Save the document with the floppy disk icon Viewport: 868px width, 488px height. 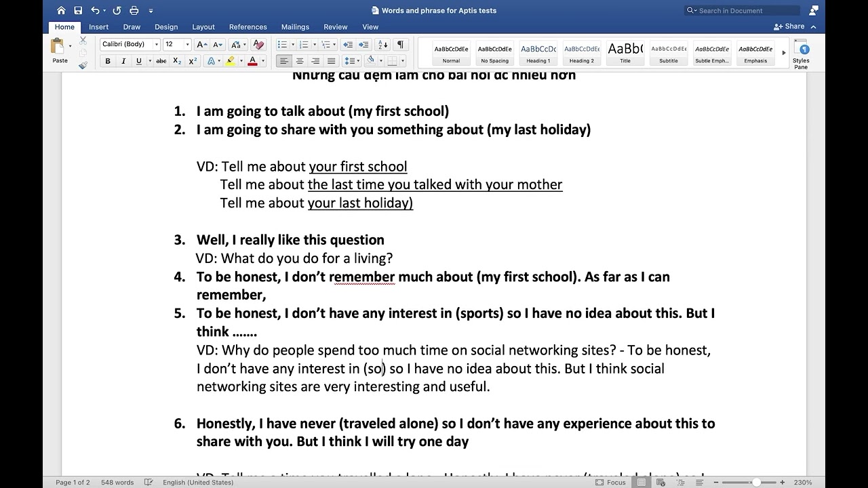click(x=78, y=10)
